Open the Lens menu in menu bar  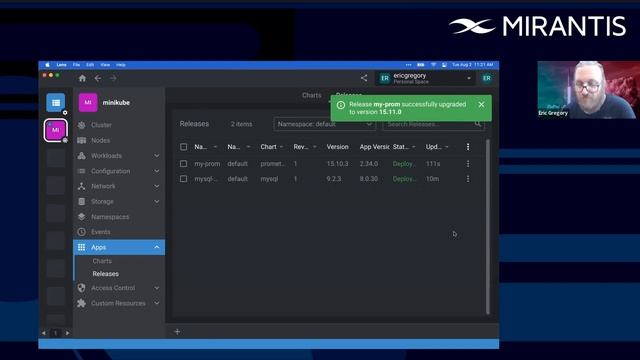tap(62, 64)
